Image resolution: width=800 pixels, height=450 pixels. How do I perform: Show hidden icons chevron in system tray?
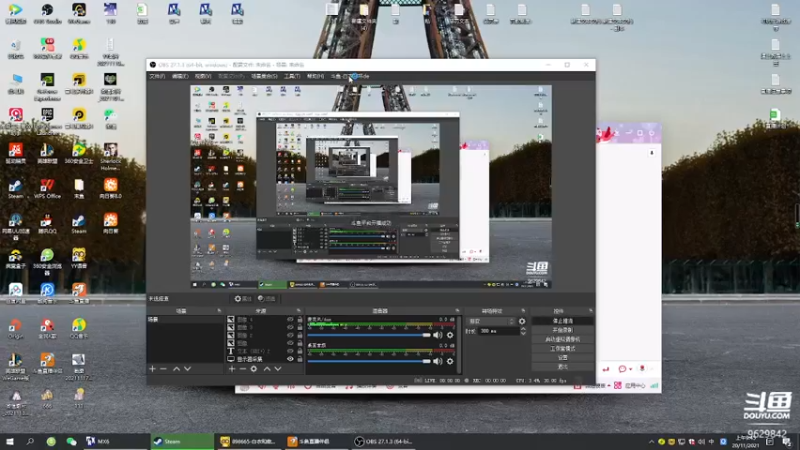[651, 442]
